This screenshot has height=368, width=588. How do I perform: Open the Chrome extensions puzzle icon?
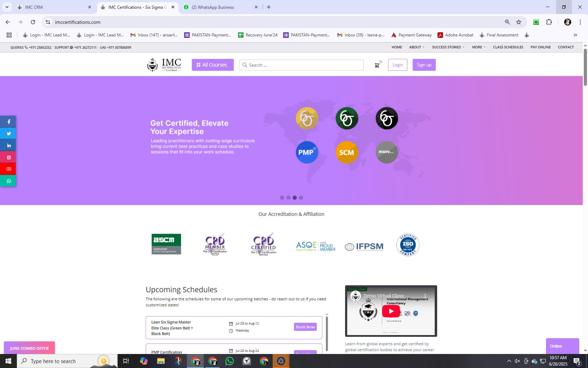tap(549, 22)
